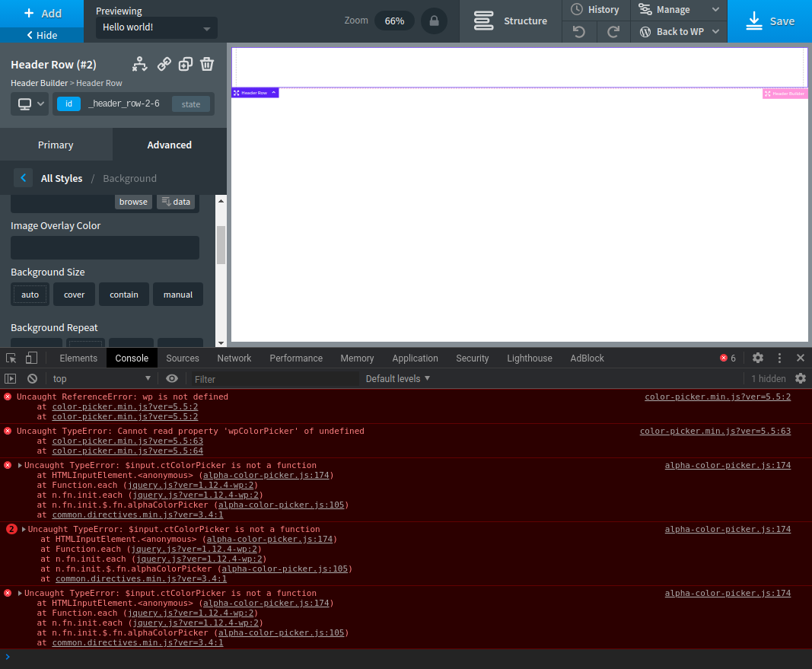Clear the console with the no-entry icon
The image size is (812, 669).
31,378
